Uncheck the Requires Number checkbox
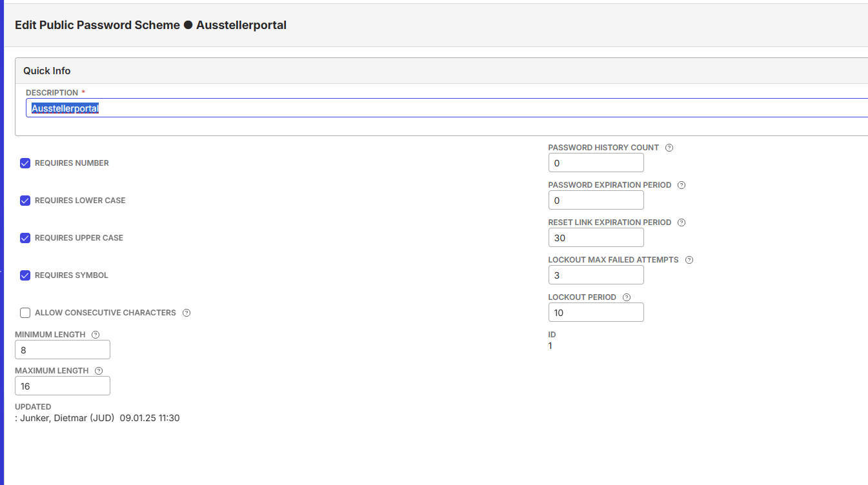Viewport: 868px width, 485px height. point(25,163)
